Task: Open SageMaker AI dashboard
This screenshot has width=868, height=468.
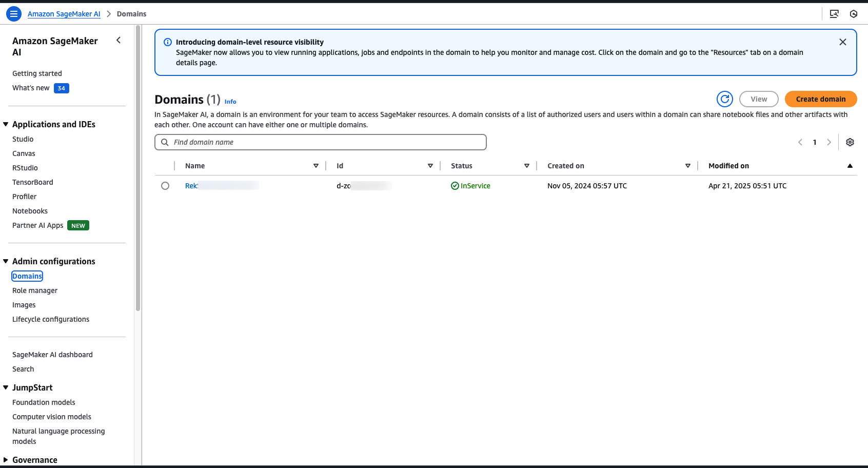Action: (x=52, y=355)
